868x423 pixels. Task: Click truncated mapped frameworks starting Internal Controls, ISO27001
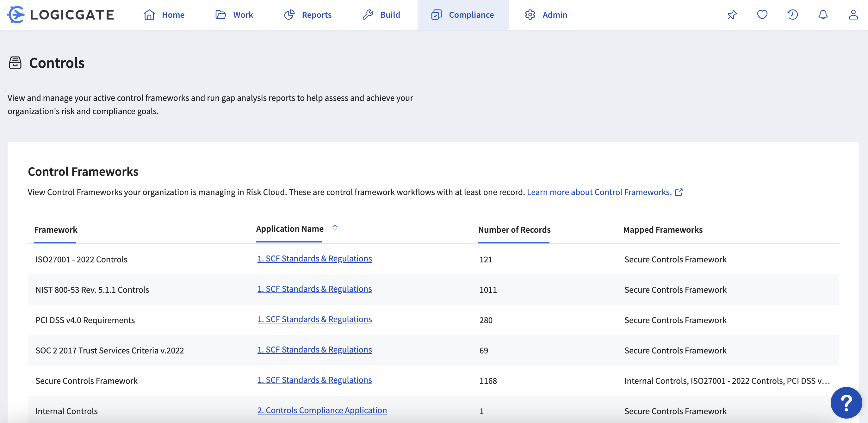point(727,381)
